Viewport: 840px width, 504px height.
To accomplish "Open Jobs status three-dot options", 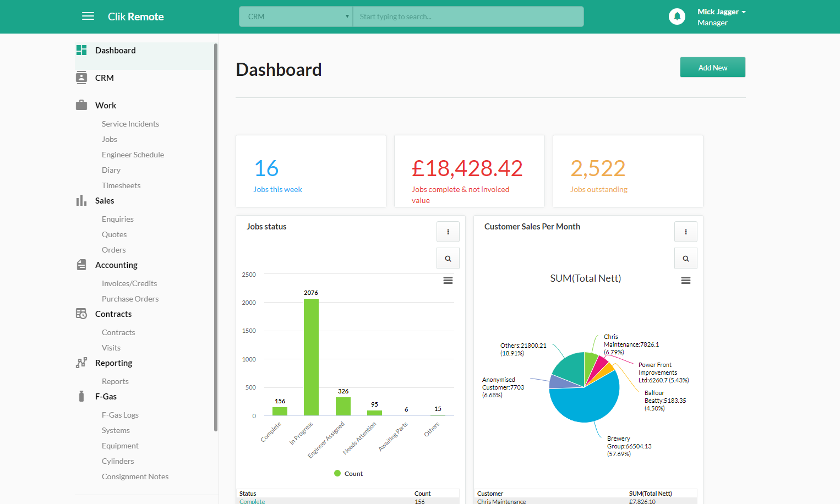I will (448, 232).
